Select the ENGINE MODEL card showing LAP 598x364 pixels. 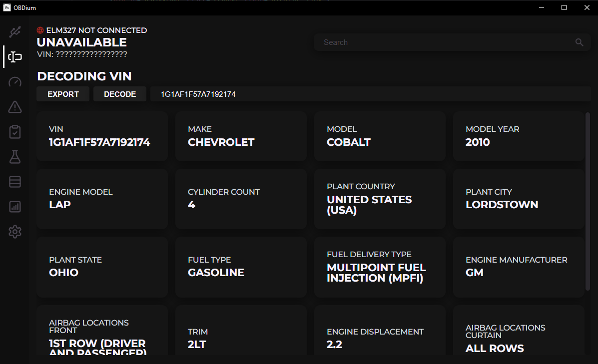tap(102, 199)
